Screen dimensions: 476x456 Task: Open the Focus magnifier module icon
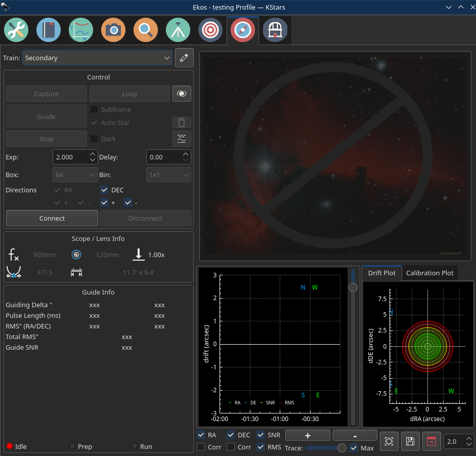(x=146, y=30)
